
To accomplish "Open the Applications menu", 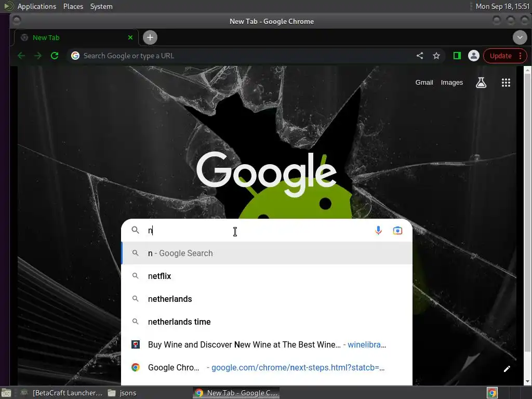I will (37, 6).
